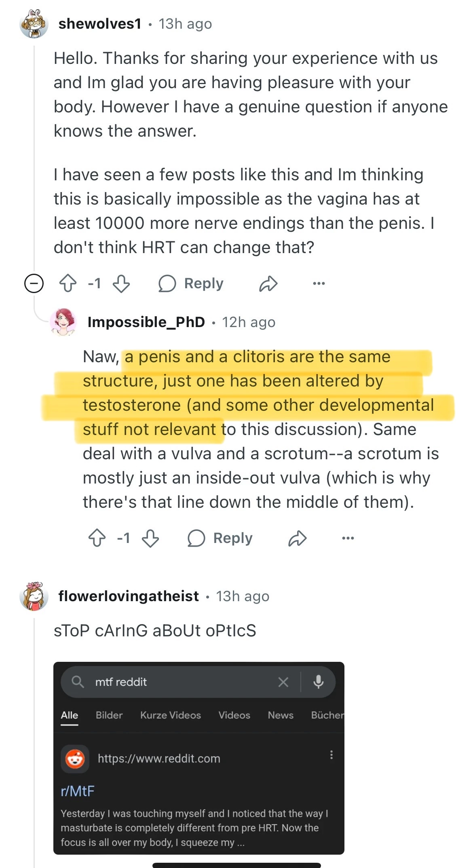Collapse the shewolves1 comment thread

pyautogui.click(x=34, y=283)
